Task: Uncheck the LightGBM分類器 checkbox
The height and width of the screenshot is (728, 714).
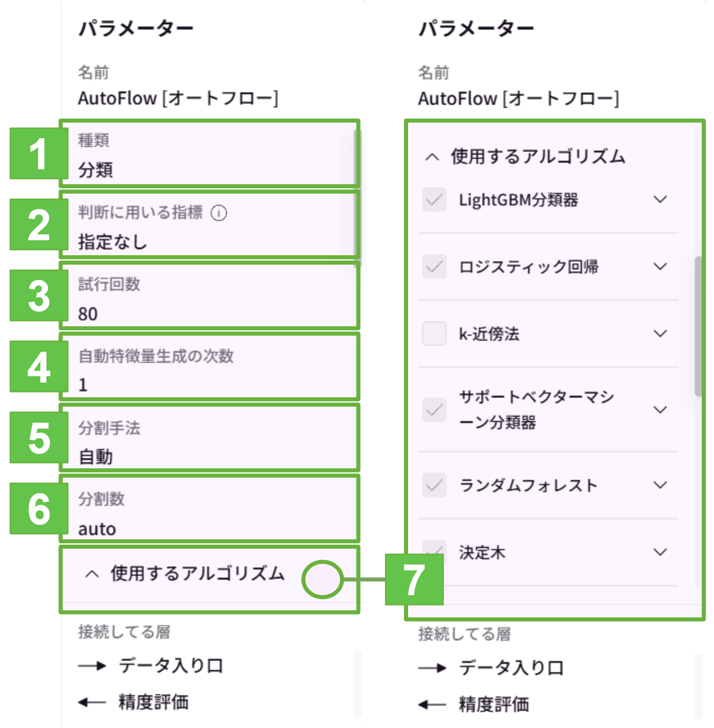Action: (433, 199)
